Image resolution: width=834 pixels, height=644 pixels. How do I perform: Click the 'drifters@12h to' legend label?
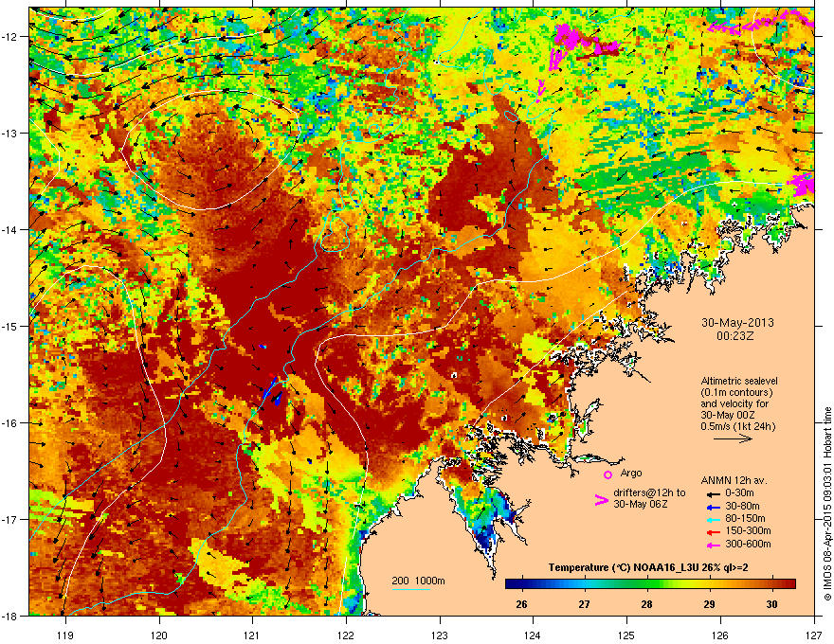pyautogui.click(x=649, y=493)
